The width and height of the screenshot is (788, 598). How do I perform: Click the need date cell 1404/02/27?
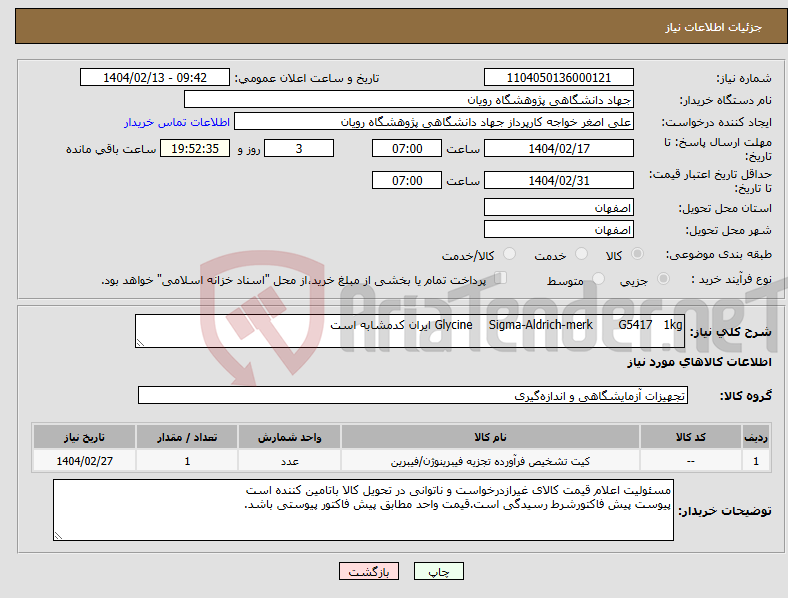pyautogui.click(x=84, y=461)
